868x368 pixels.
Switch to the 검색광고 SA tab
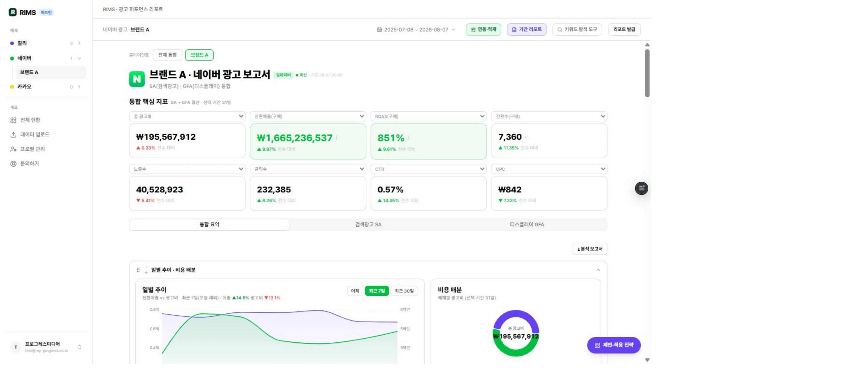[368, 224]
